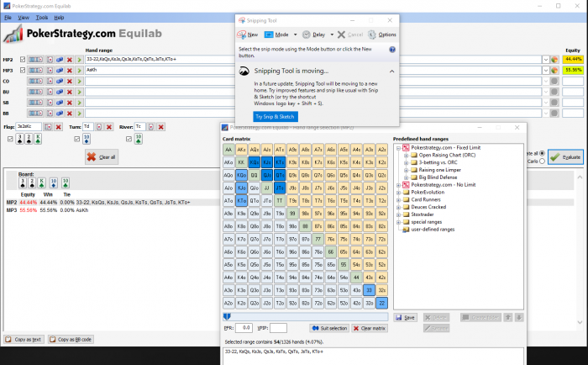Expand Card Runners folder
The image size is (588, 365).
coord(399,200)
